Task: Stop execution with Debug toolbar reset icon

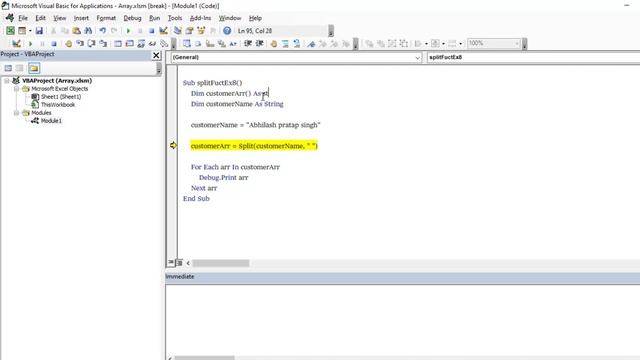Action: tap(53, 43)
